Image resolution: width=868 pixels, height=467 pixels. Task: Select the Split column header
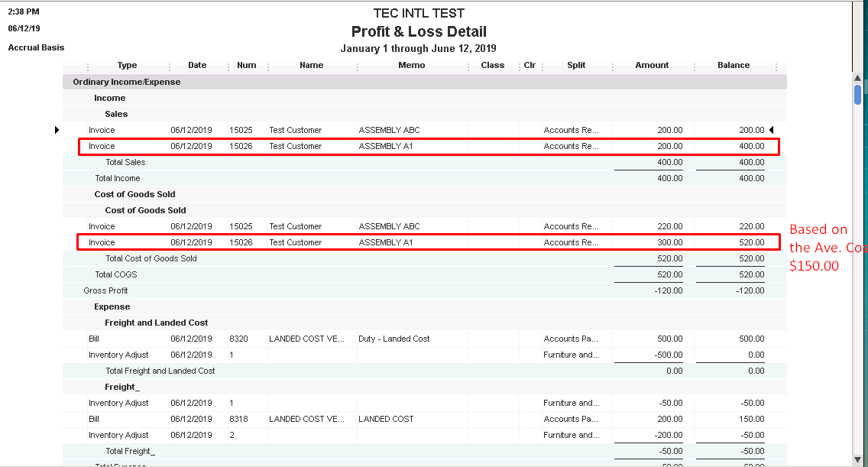[x=576, y=66]
